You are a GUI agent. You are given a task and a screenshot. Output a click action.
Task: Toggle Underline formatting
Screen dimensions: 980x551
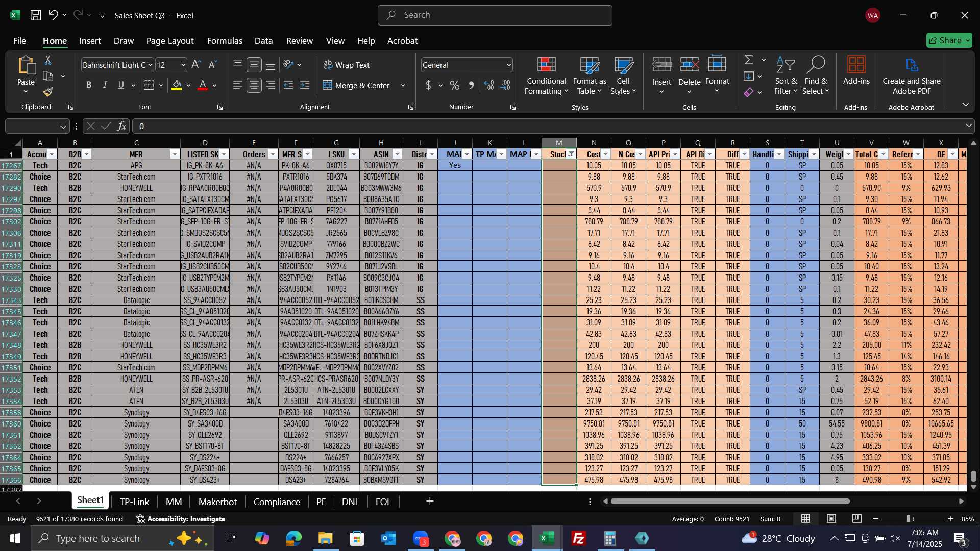pyautogui.click(x=121, y=85)
